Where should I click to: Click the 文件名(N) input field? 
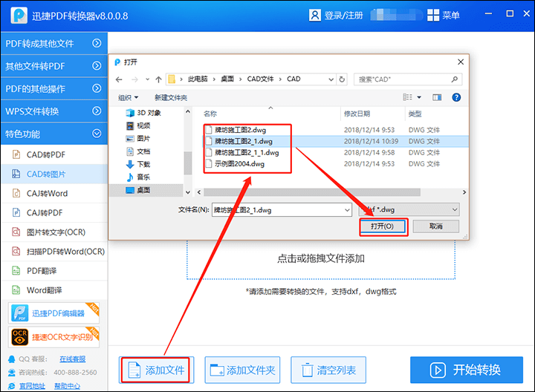[x=282, y=210]
